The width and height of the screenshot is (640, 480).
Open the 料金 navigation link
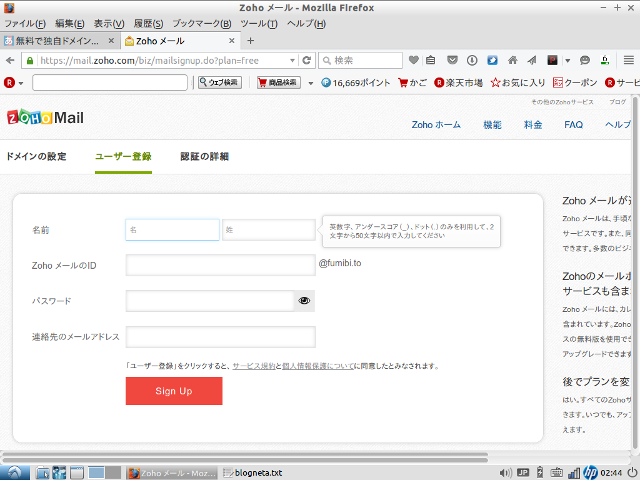(533, 125)
